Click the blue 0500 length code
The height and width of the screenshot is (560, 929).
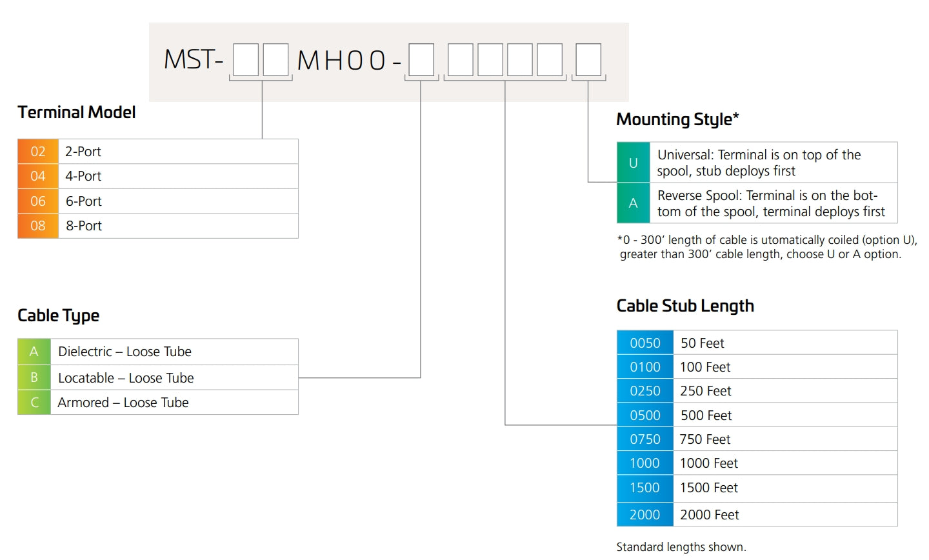pos(645,415)
